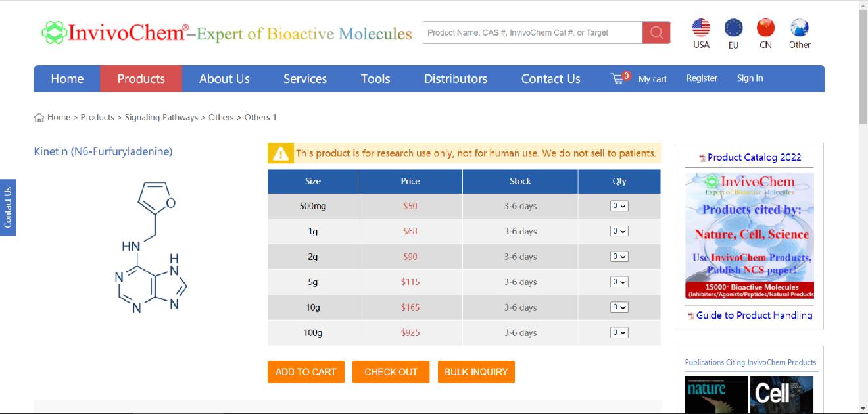Click PDF icon beside Product Catalog 2022
868x414 pixels.
702,158
